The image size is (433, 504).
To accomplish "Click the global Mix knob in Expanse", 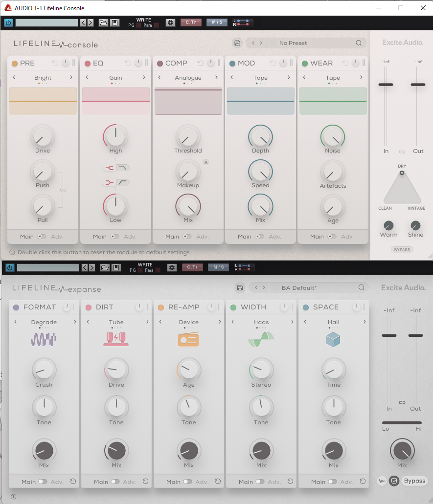I will pos(402,451).
